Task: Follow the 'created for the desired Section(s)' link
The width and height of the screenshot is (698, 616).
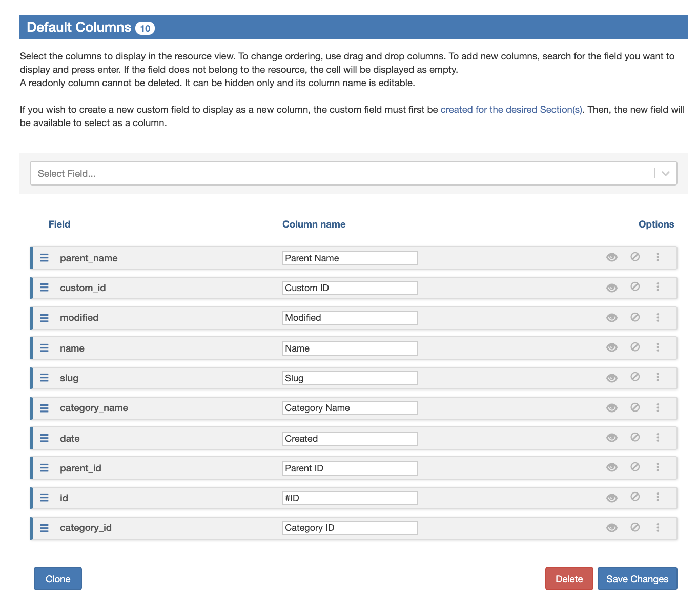Action: (511, 110)
